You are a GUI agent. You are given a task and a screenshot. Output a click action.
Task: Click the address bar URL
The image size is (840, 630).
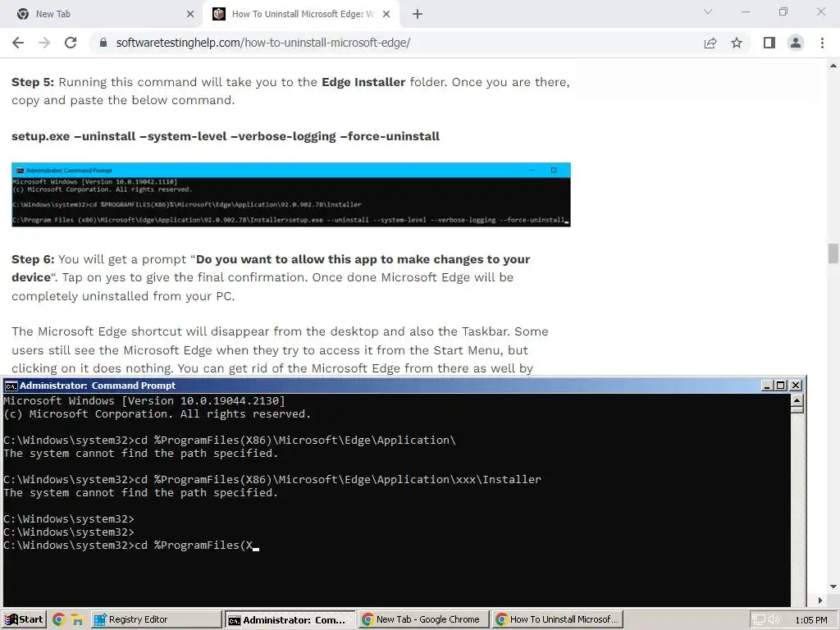pos(263,43)
